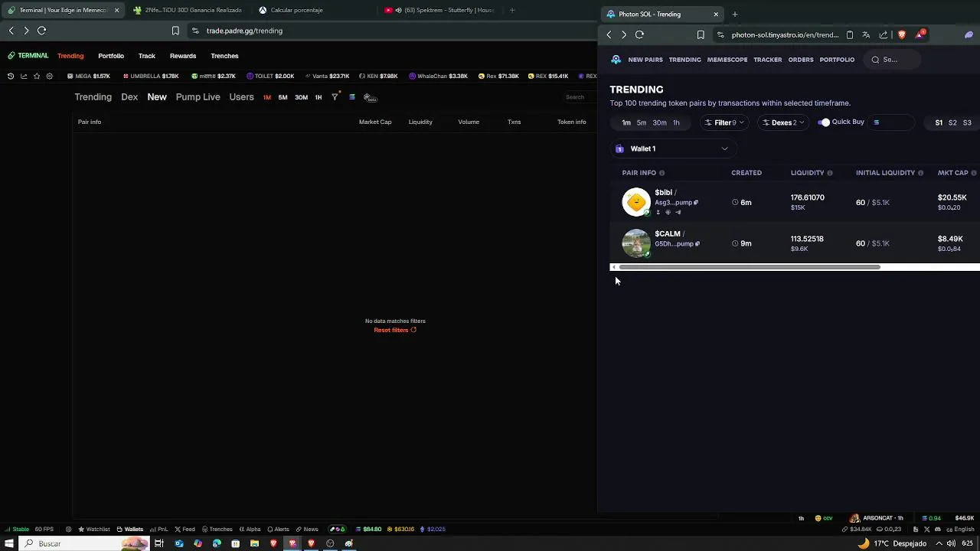Open Dexes 2 dropdown
This screenshot has width=980, height=551.
(x=782, y=122)
